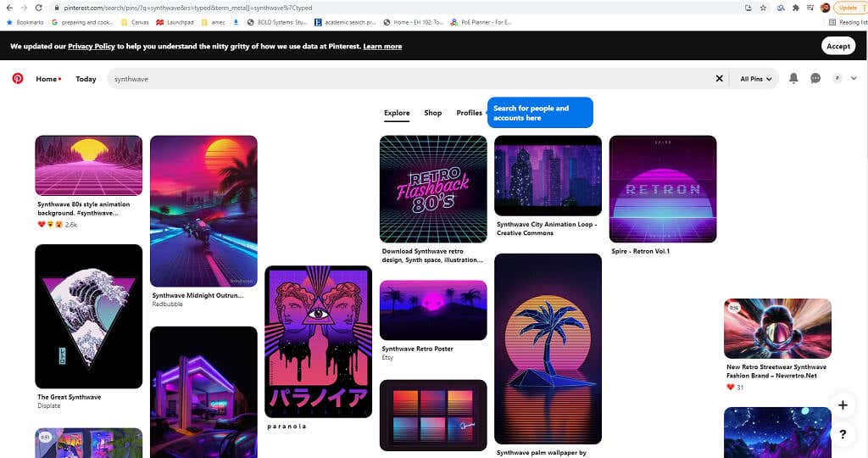Accept the privacy policy notice
The image size is (868, 458).
point(837,47)
